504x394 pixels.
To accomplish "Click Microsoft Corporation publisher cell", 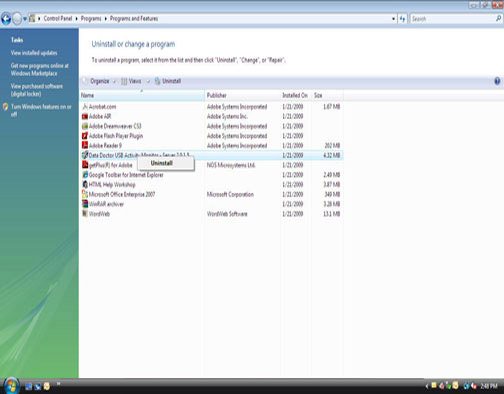I will tap(230, 194).
